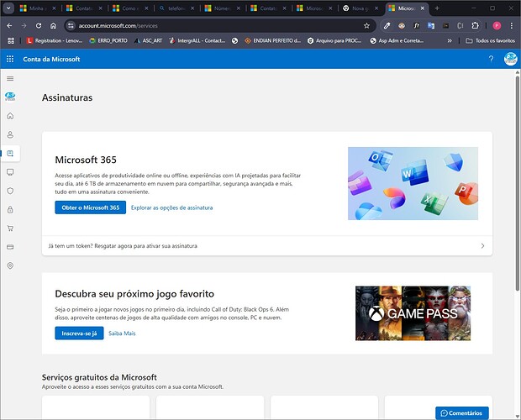Screen dimensions: 521x420
Task: Select the Subscriptions sidebar icon
Action: (x=10, y=154)
